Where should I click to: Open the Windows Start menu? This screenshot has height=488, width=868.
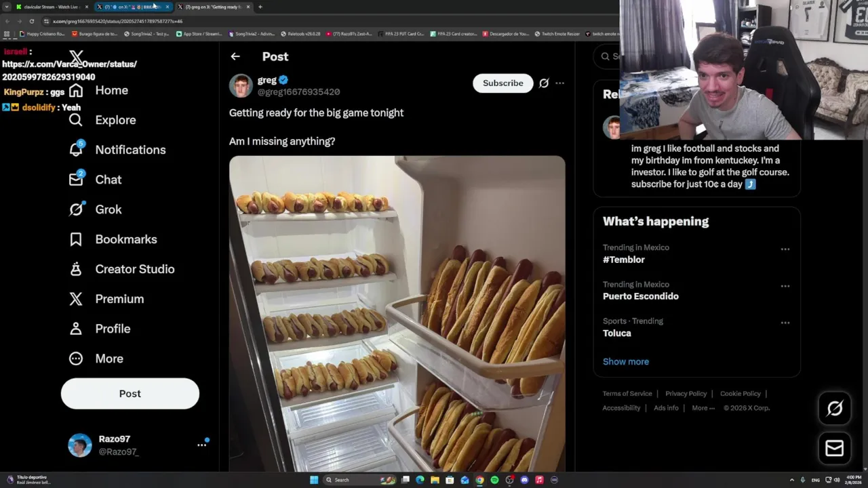[x=314, y=480]
